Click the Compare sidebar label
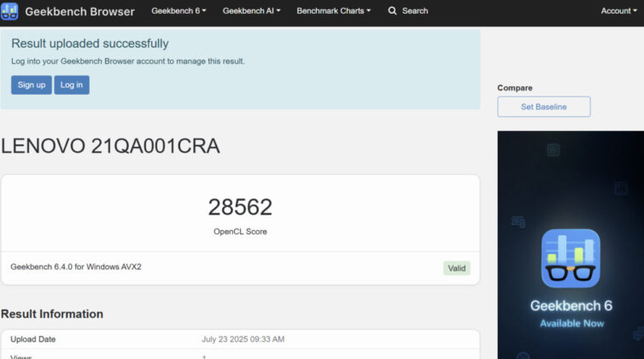 pos(515,88)
